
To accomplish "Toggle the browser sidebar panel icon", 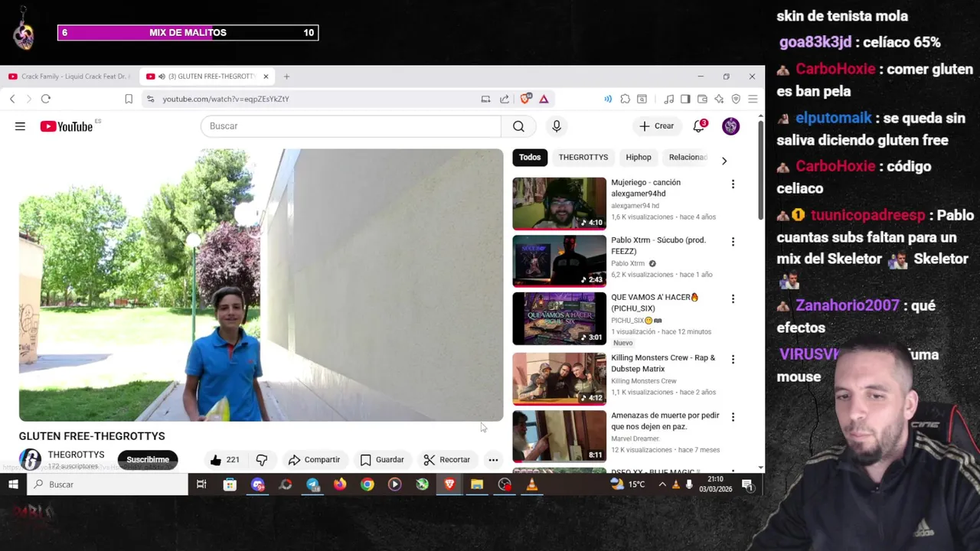I will (685, 99).
